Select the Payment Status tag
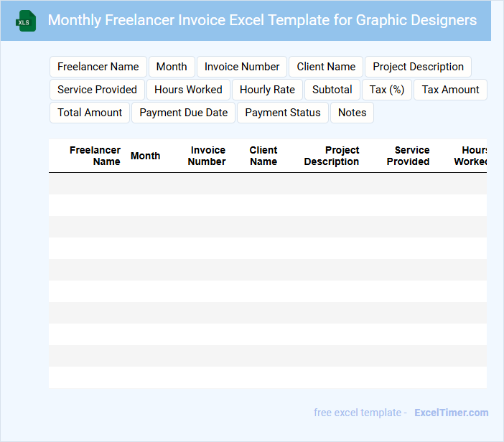This screenshot has height=442, width=504. click(x=283, y=113)
